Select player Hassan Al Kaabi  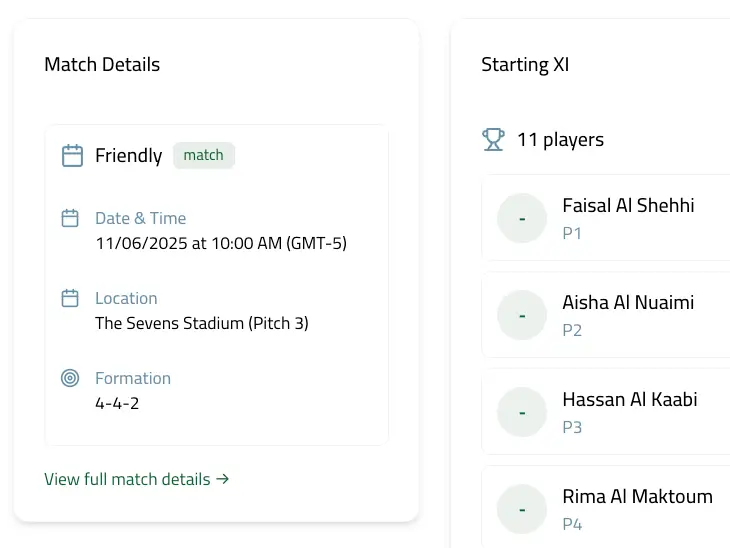630,400
